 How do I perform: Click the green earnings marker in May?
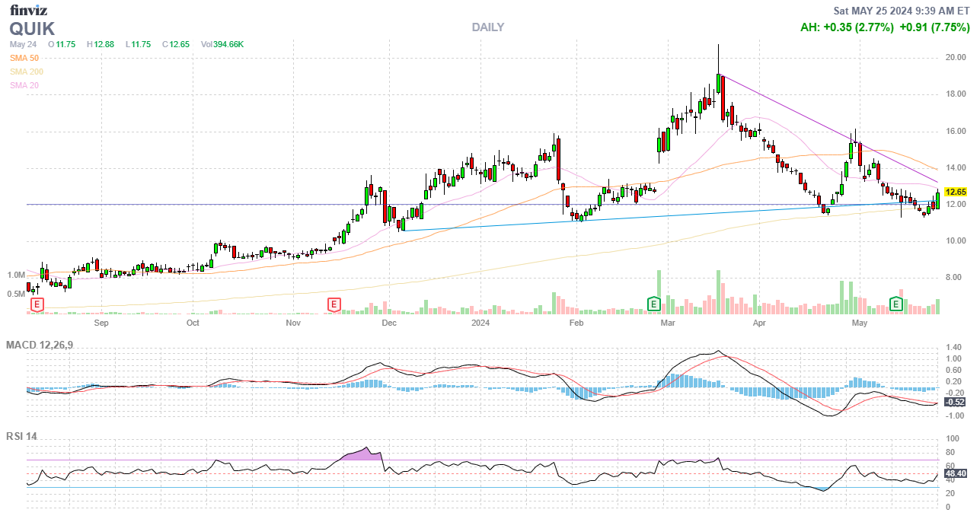coord(897,304)
